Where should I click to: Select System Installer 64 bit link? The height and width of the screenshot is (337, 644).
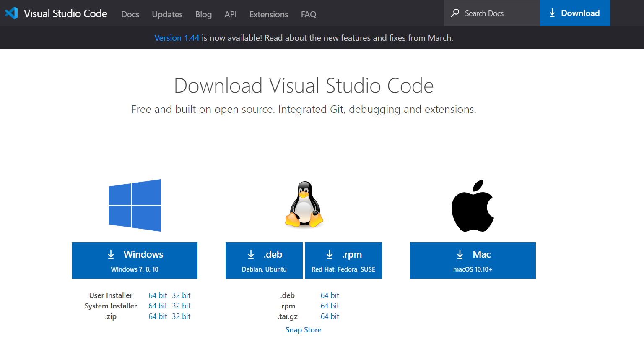click(x=158, y=306)
